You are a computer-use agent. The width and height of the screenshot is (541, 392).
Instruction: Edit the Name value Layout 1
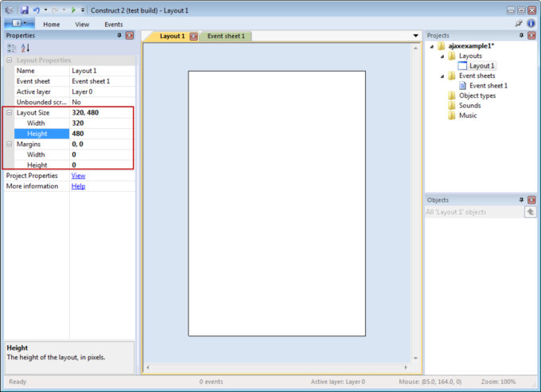click(102, 71)
